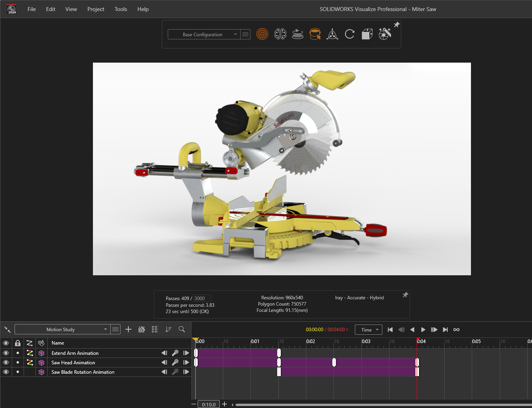This screenshot has height=408, width=532.
Task: Jump to start of animation
Action: [390, 330]
